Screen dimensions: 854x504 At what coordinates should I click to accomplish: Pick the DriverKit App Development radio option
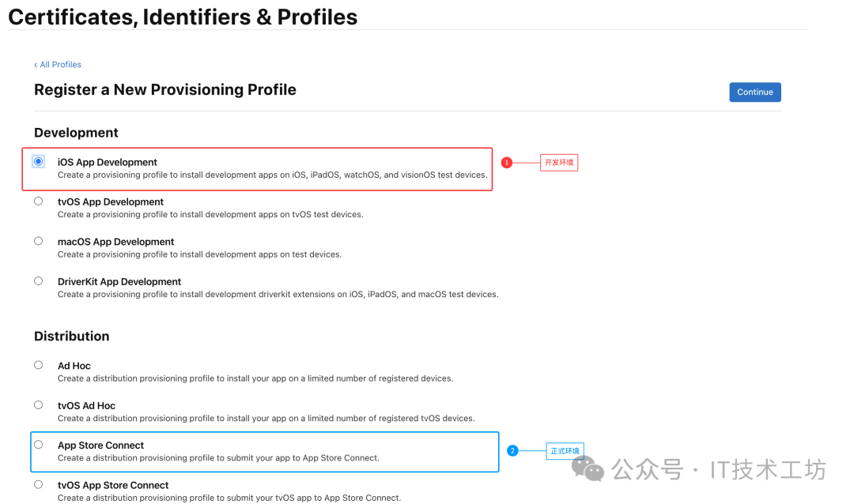(38, 280)
